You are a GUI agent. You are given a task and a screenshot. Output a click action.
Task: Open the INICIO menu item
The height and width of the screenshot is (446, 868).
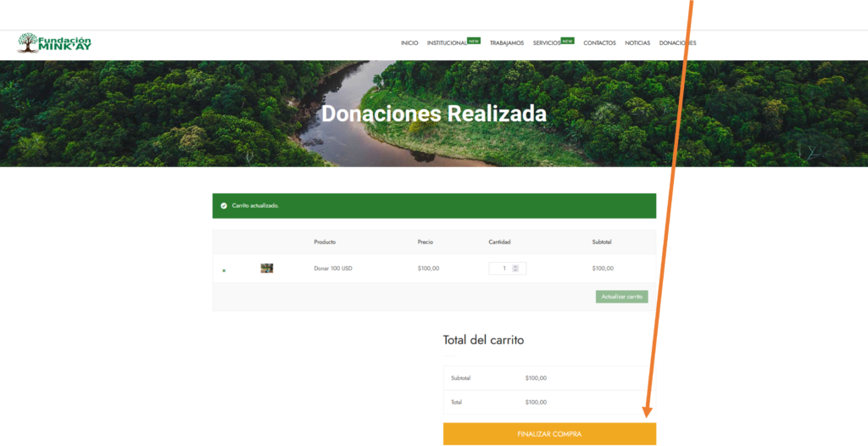pyautogui.click(x=409, y=43)
